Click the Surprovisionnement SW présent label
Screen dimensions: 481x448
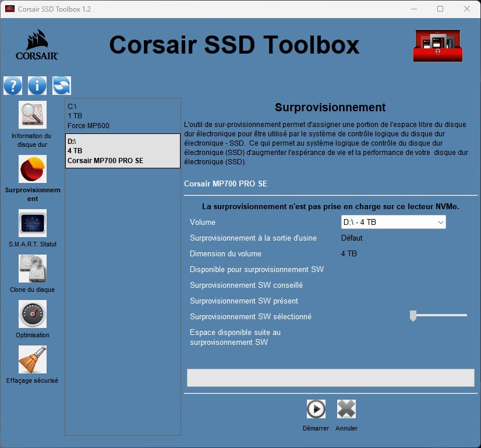[x=244, y=301]
